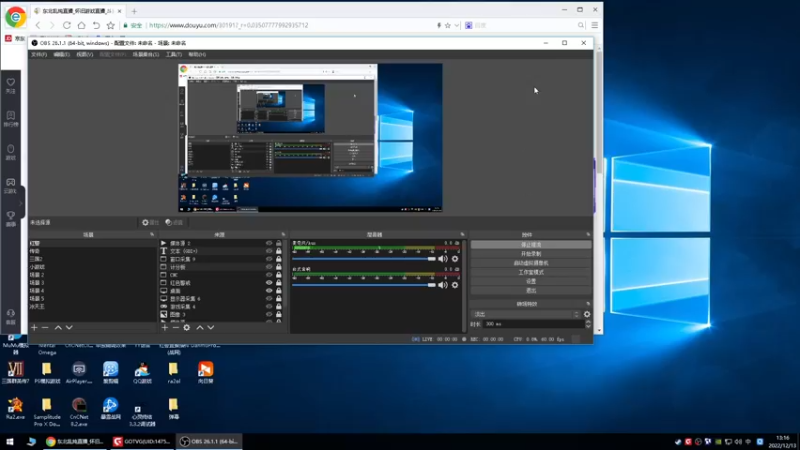Adjust the 麦克风/Aux volume slider
Screen dimensions: 800x450
(x=364, y=259)
